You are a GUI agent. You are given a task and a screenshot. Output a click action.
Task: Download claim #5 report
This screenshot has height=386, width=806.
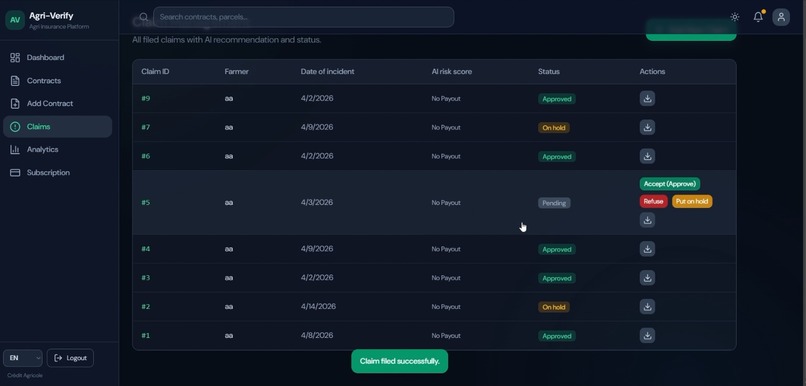point(647,220)
